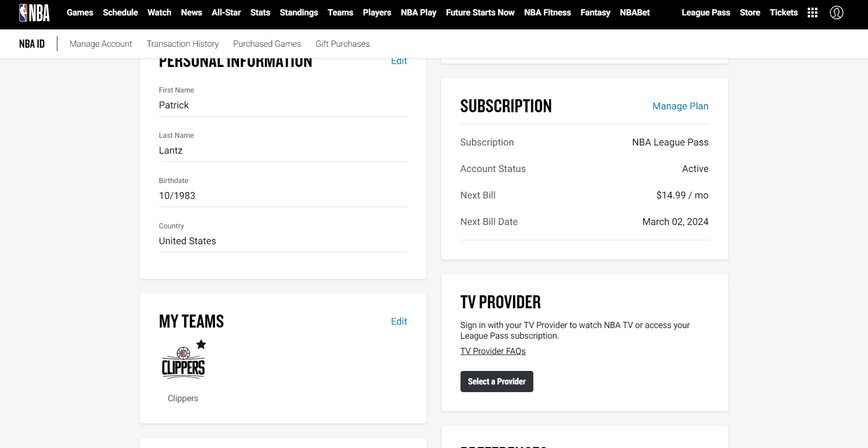Viewport: 868px width, 448px height.
Task: Click the TV PROVIDER heading
Action: [x=501, y=302]
